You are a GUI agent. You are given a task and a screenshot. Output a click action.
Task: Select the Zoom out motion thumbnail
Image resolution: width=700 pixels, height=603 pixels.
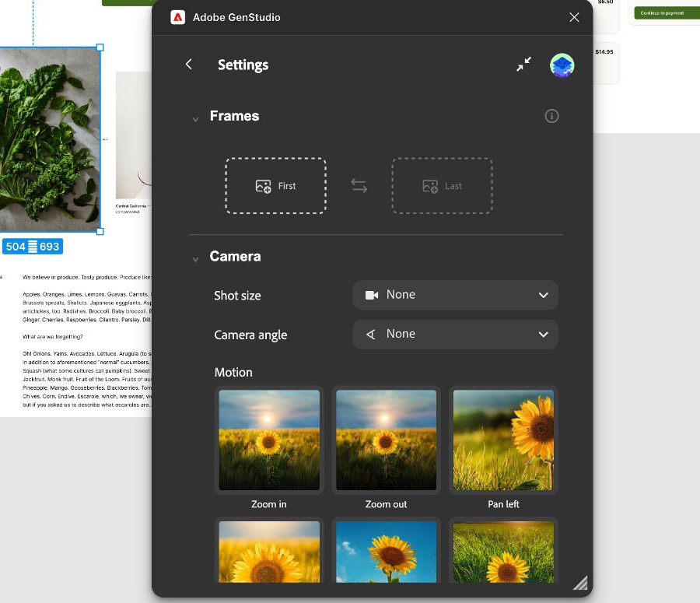(x=386, y=440)
